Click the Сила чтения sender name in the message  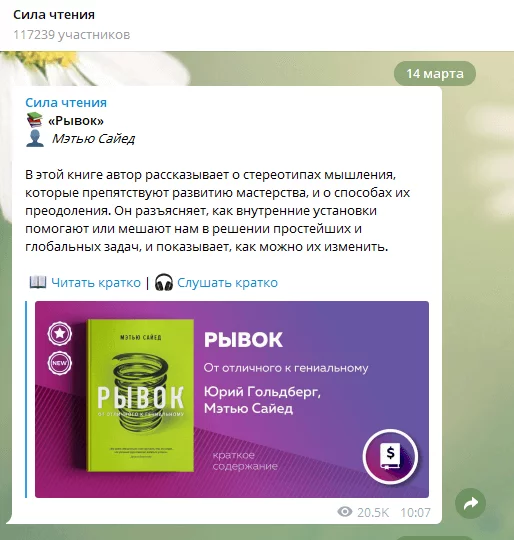point(66,103)
